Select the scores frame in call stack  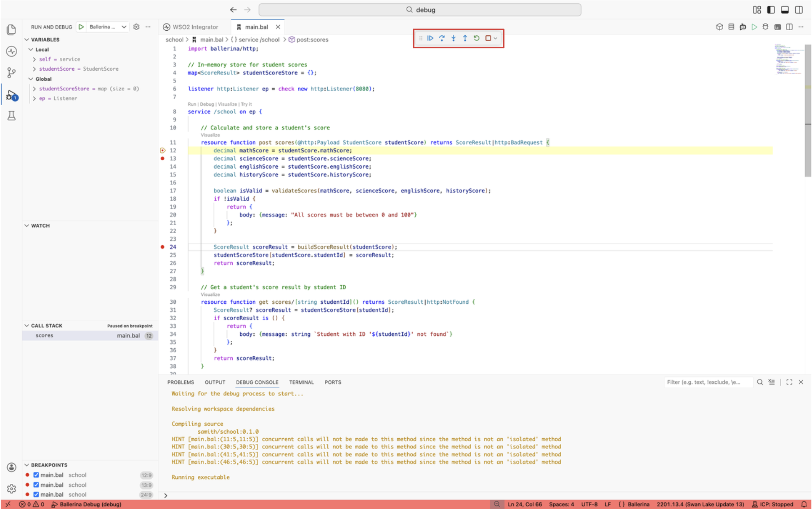tap(90, 335)
